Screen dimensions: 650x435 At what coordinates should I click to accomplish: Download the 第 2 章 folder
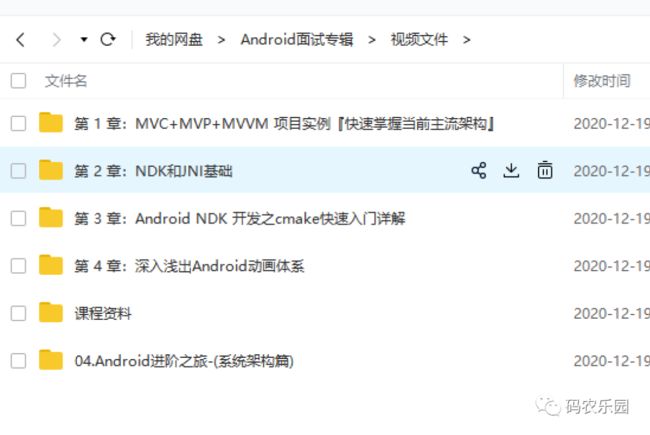tap(512, 170)
